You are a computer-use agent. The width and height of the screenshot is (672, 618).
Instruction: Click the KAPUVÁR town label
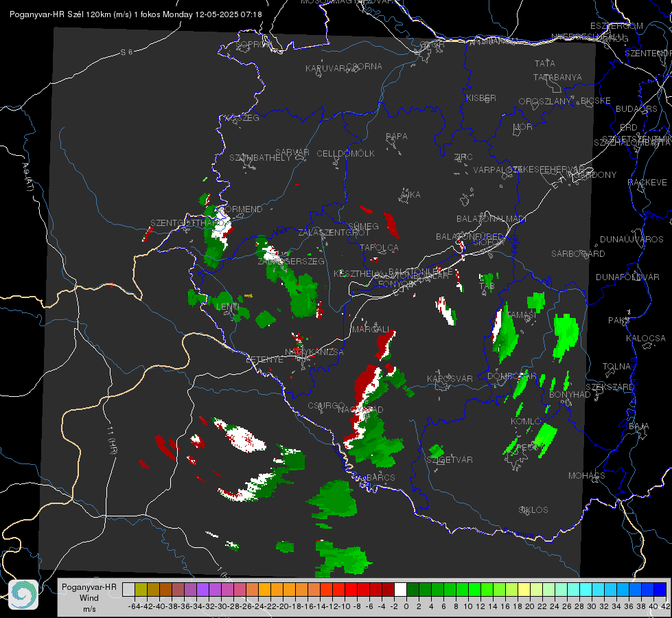(x=326, y=69)
